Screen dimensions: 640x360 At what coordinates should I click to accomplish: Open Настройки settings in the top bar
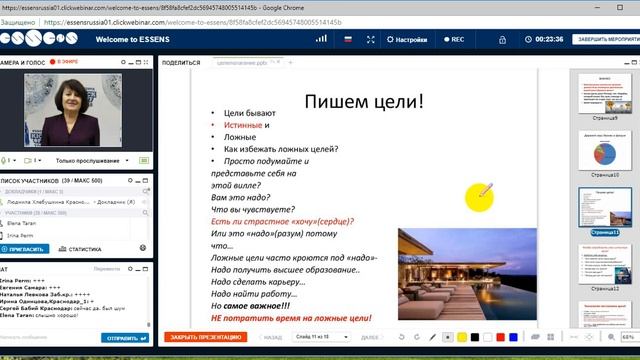tap(407, 40)
